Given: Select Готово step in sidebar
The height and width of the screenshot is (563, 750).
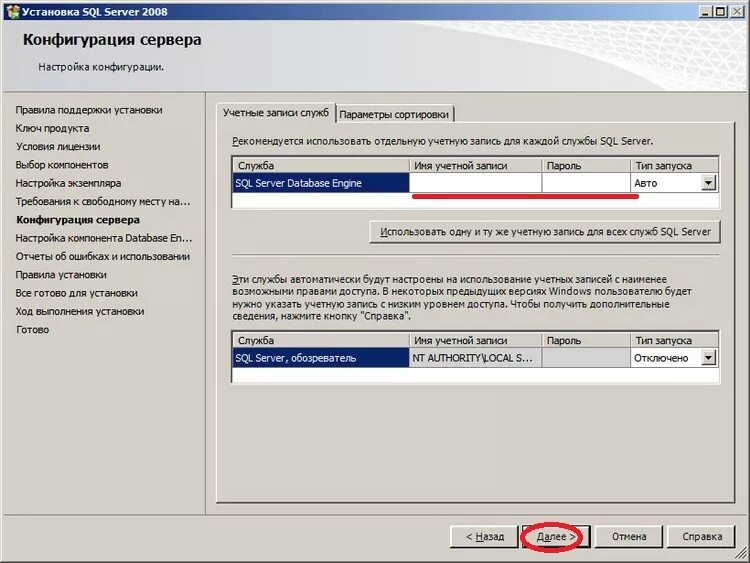Looking at the screenshot, I should (x=33, y=330).
